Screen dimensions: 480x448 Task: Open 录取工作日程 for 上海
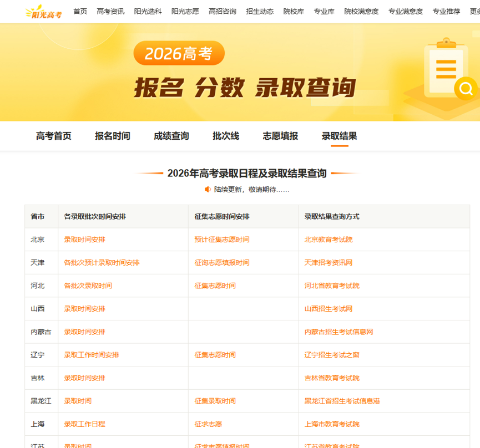pos(84,425)
